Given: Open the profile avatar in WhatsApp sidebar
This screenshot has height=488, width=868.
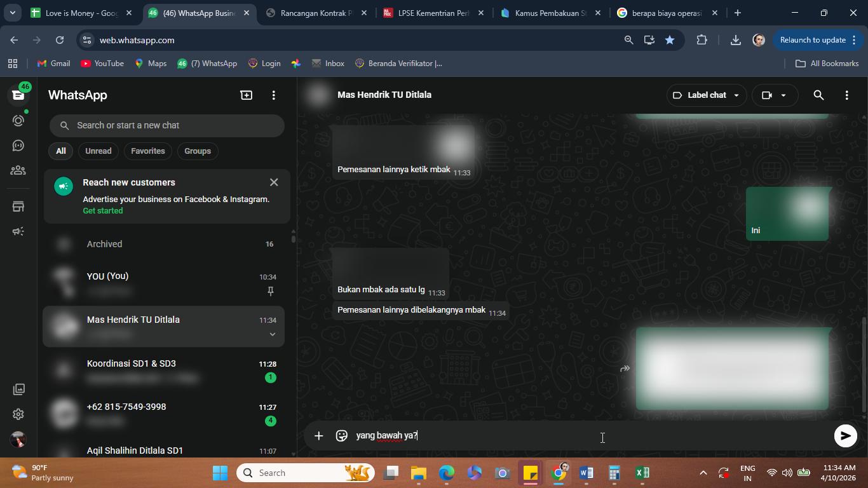Looking at the screenshot, I should point(18,439).
